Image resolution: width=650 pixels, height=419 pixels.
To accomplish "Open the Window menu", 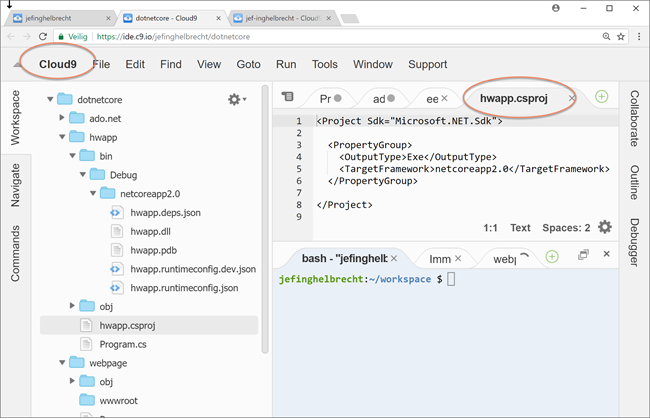I will click(x=373, y=64).
